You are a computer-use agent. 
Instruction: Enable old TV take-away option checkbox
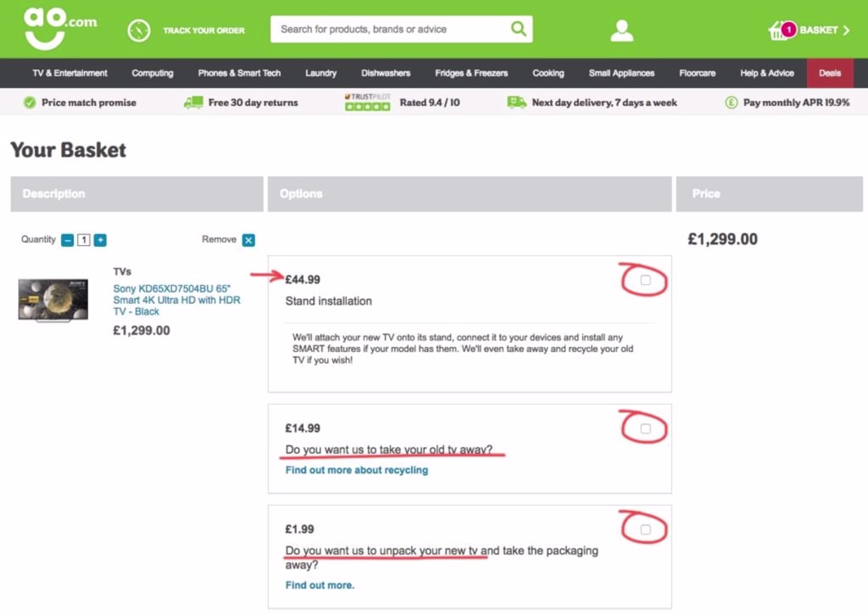tap(645, 428)
